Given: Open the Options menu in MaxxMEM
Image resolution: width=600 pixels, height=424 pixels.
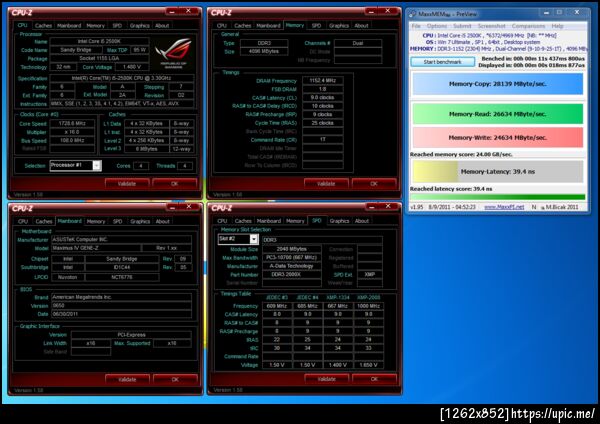Looking at the screenshot, I should click(x=437, y=26).
